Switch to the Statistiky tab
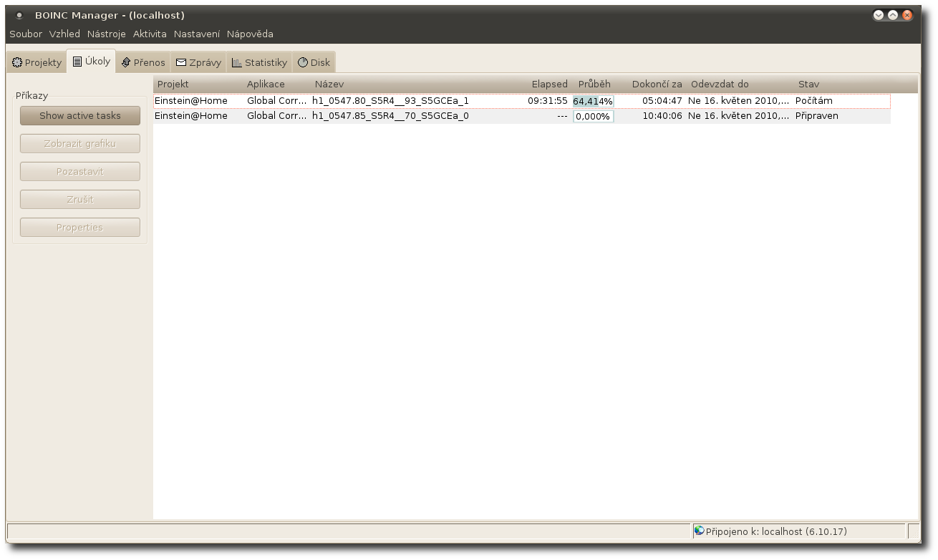 [x=259, y=63]
